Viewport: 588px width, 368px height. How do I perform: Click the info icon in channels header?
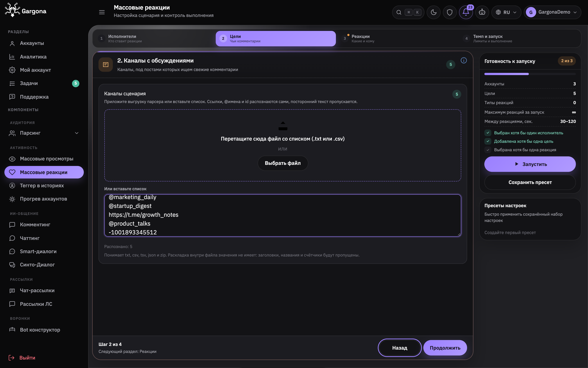pos(464,60)
